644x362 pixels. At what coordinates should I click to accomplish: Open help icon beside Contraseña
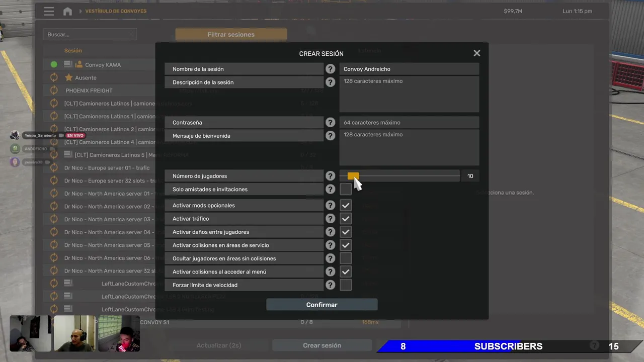(330, 122)
